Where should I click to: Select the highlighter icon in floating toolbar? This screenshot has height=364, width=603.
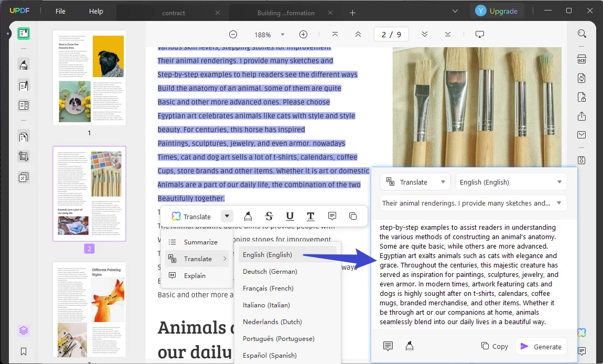249,216
